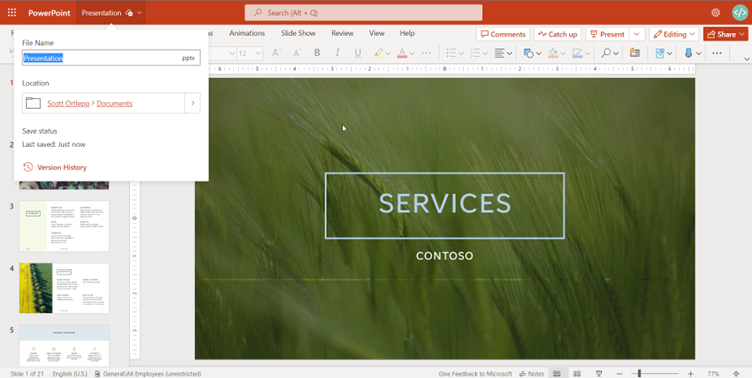Start slide show from status bar icon
The height and width of the screenshot is (378, 752).
599,374
